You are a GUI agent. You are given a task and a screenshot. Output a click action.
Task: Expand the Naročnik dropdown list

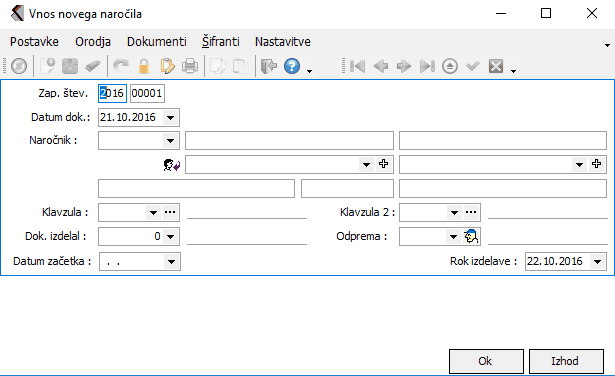[171, 141]
